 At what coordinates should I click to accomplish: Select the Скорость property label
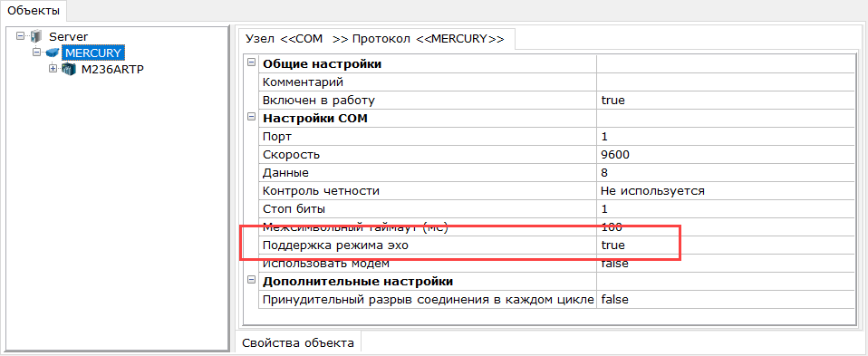coord(291,155)
